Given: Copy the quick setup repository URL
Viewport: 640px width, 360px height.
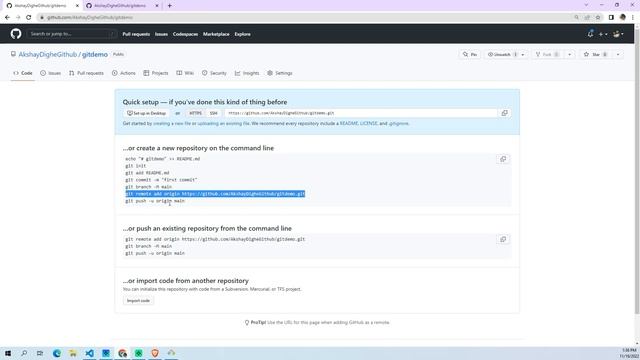Looking at the screenshot, I should 504,113.
